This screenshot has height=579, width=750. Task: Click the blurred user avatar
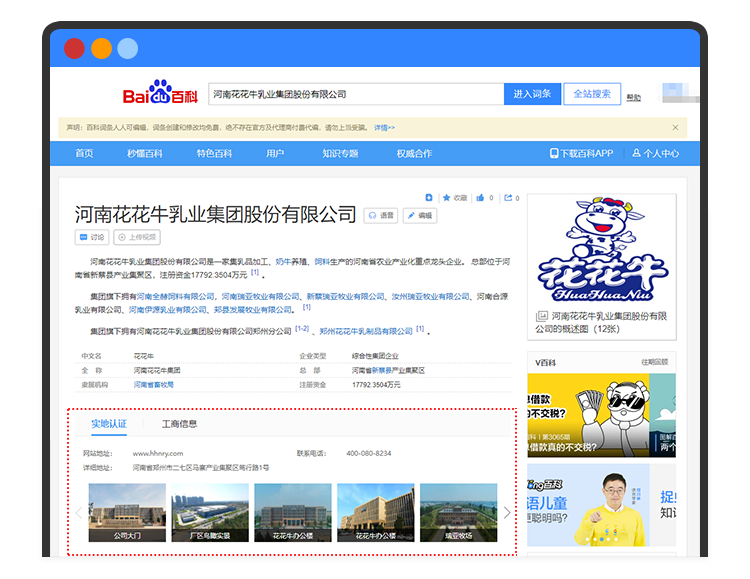coord(679,93)
